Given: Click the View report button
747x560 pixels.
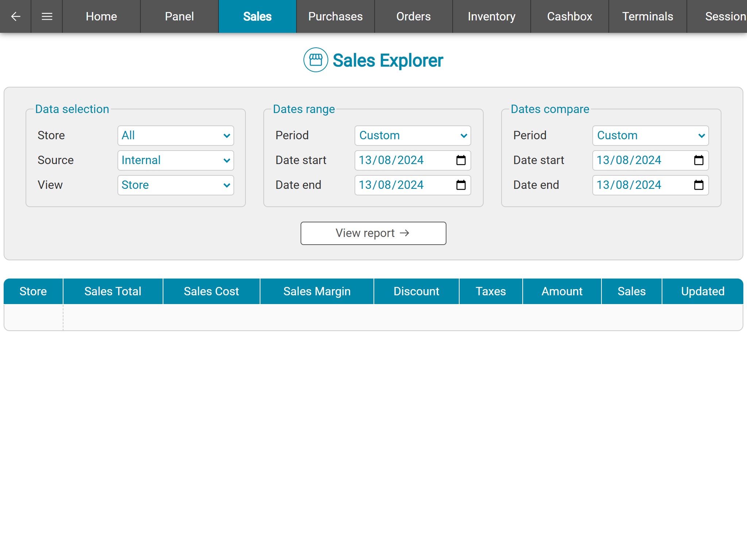Looking at the screenshot, I should tap(373, 233).
